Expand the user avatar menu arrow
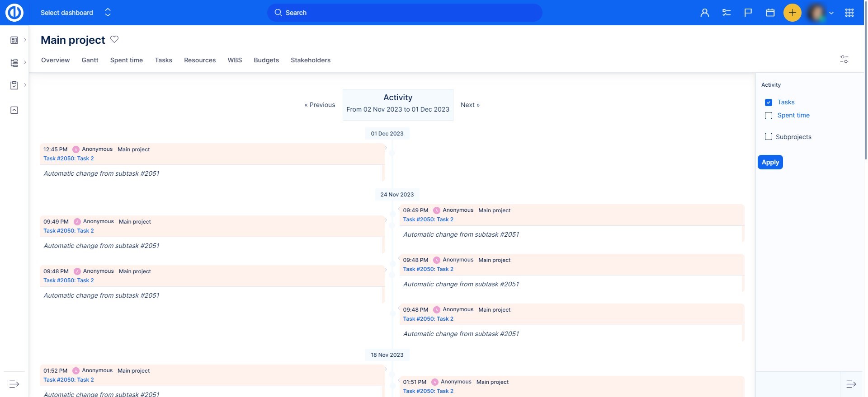The image size is (868, 397). [x=831, y=13]
